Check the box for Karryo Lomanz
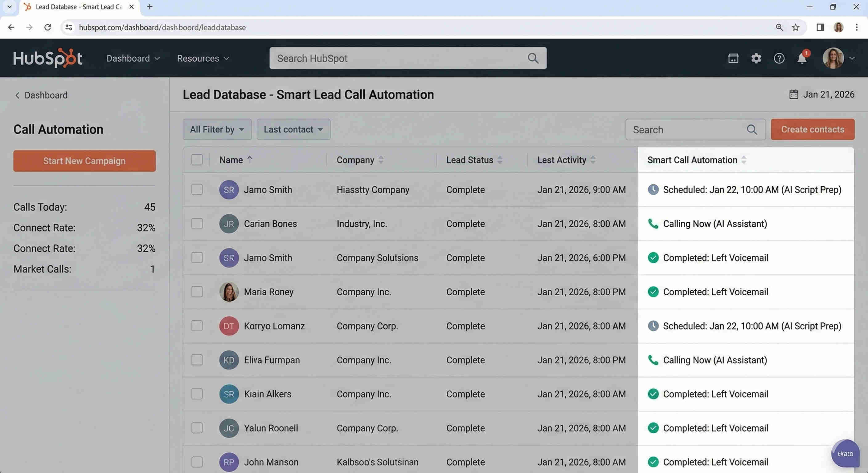This screenshot has width=868, height=473. tap(197, 326)
